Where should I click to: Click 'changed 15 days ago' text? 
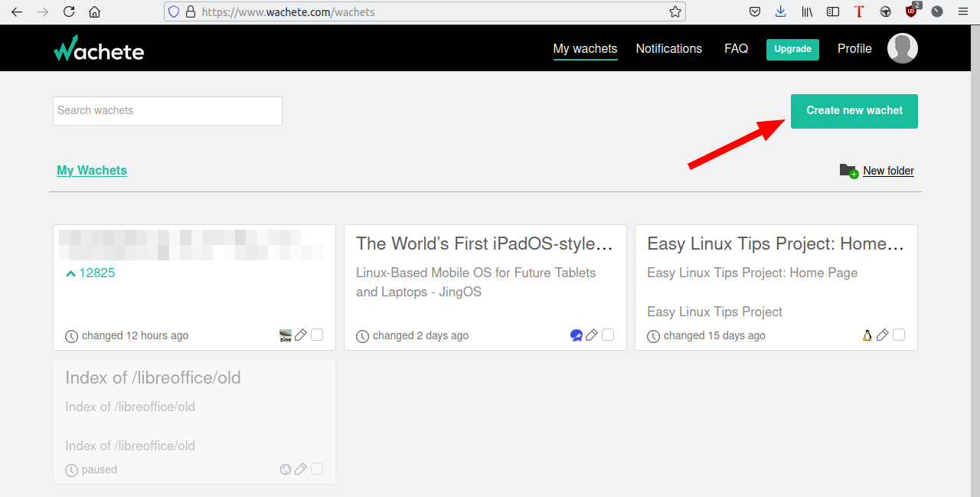714,335
